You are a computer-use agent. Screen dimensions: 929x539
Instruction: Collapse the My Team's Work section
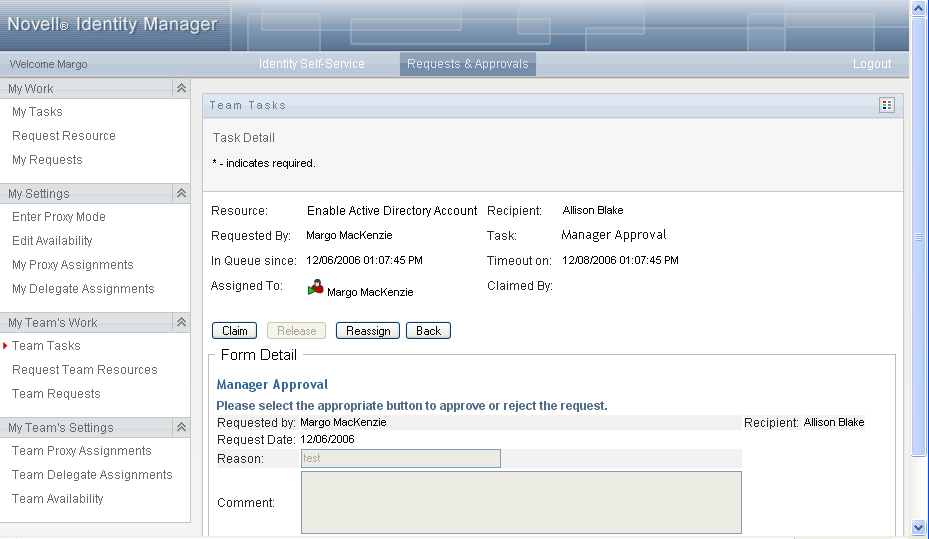point(181,322)
